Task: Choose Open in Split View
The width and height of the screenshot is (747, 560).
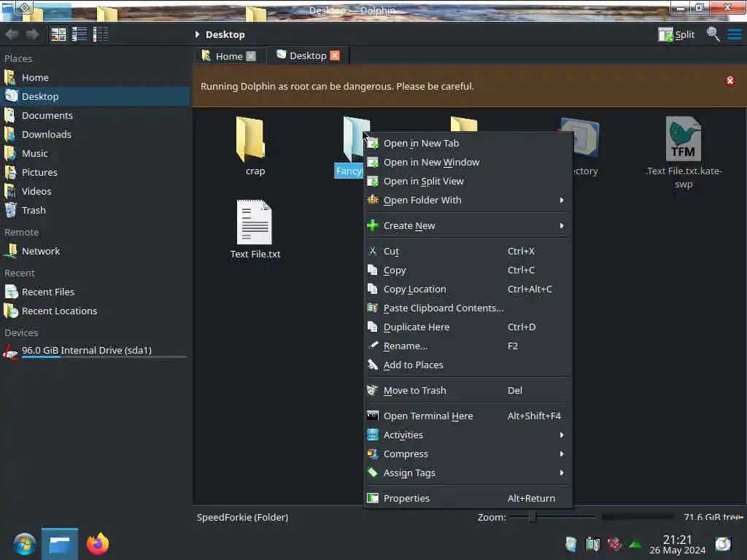Action: click(468, 181)
